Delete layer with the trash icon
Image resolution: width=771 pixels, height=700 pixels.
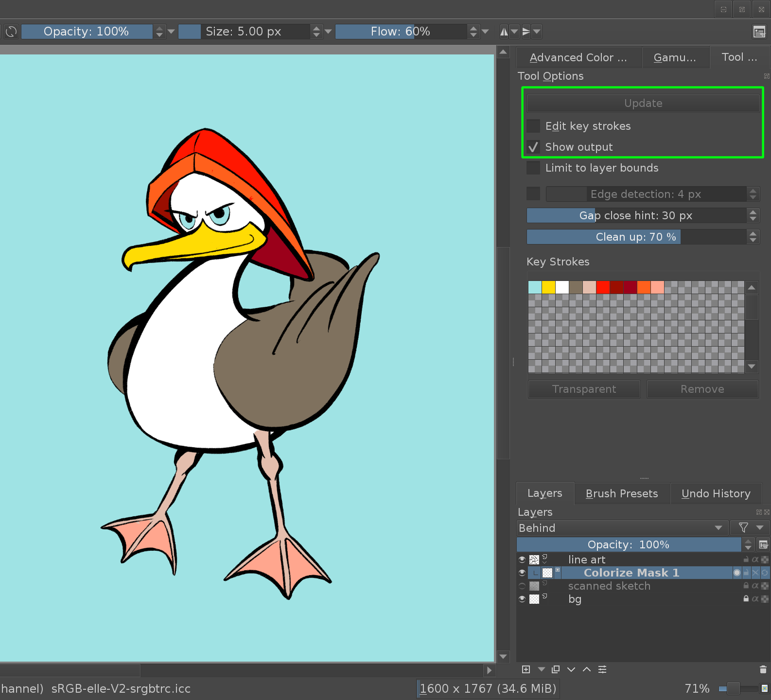pos(763,669)
